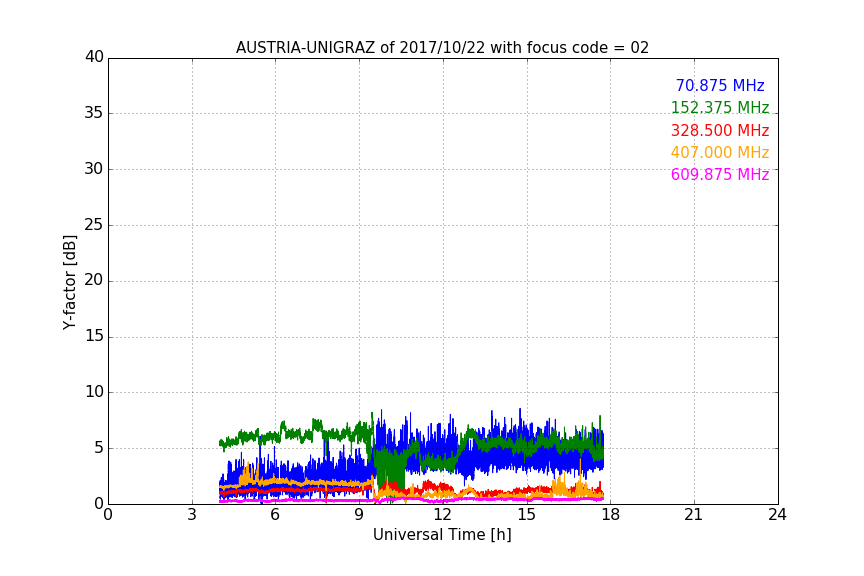This screenshot has height=576, width=864.
Task: Select the 609.875 MHz legend label
Action: pyautogui.click(x=720, y=175)
